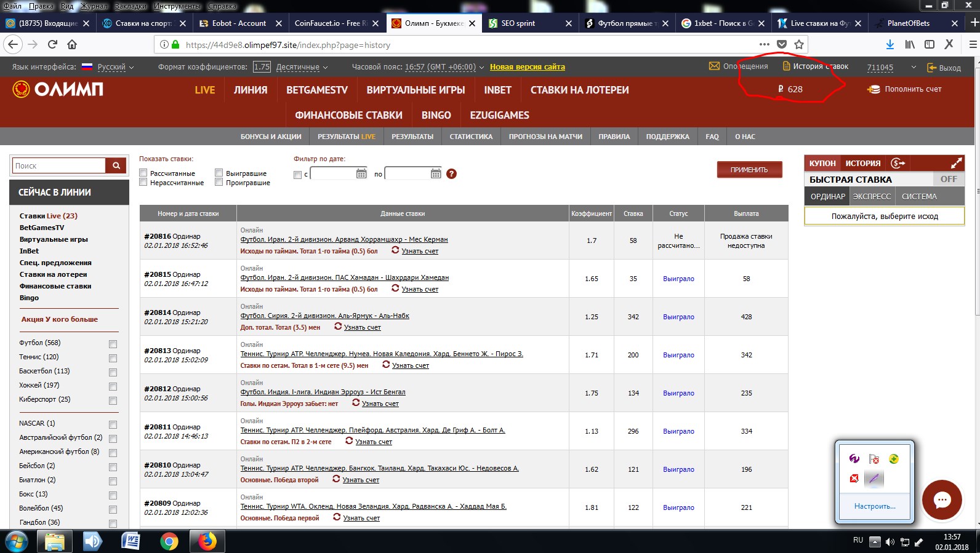Click the notifications envelope icon
Viewport: 980px width, 553px height.
pyautogui.click(x=714, y=66)
